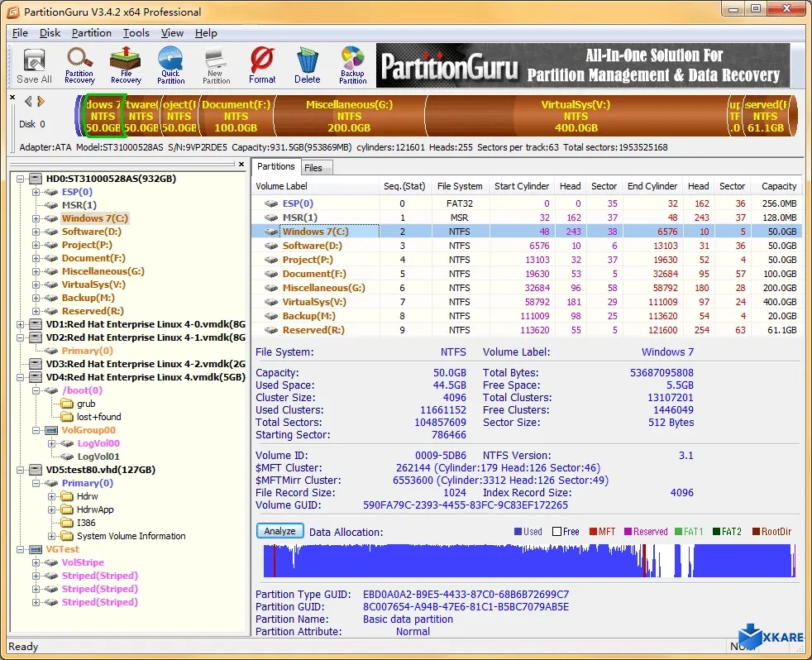This screenshot has width=812, height=660.
Task: Open the View menu
Action: point(172,33)
